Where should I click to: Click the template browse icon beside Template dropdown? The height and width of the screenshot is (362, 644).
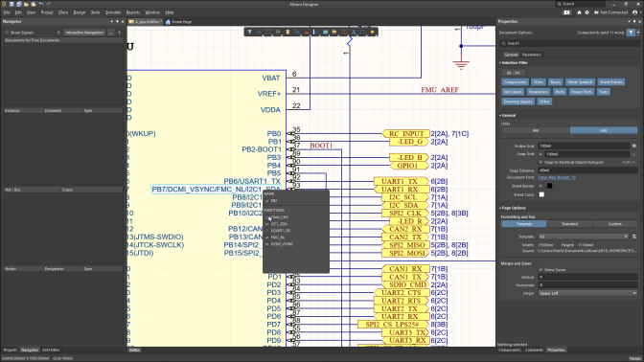[634, 237]
